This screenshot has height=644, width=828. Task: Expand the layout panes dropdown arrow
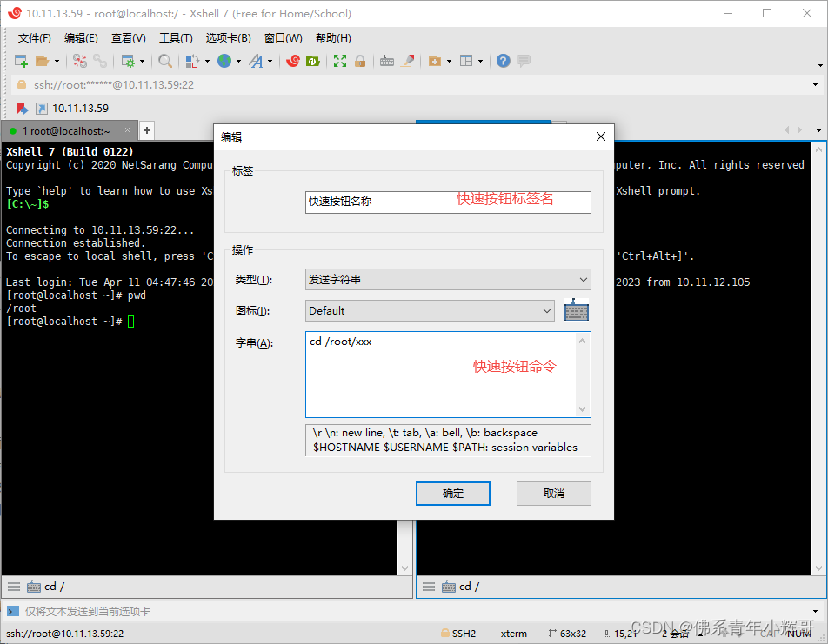(480, 62)
